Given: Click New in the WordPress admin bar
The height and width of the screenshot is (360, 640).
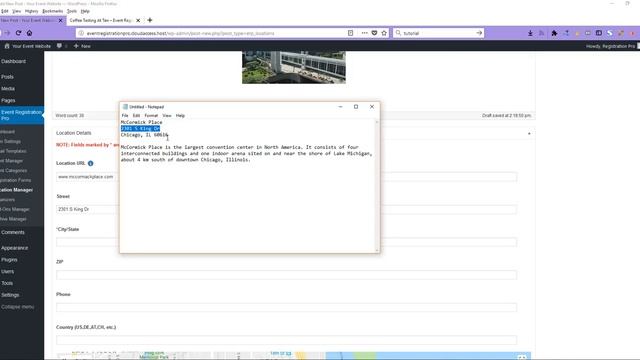Looking at the screenshot, I should [82, 46].
